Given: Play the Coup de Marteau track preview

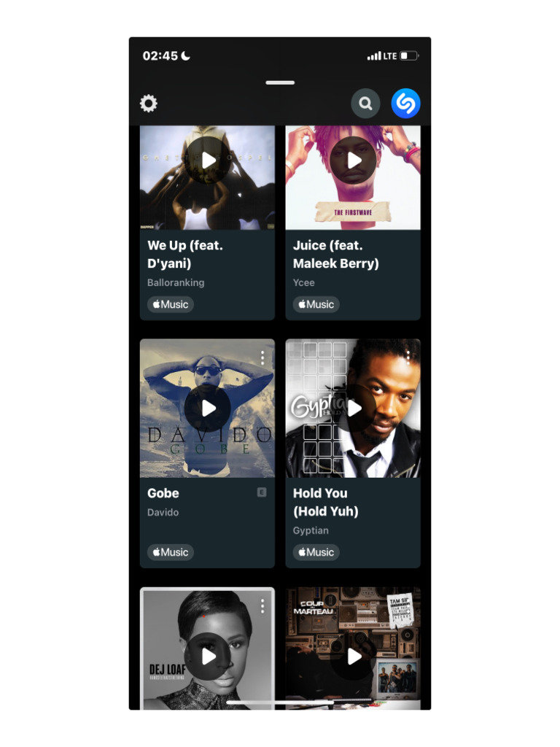Looking at the screenshot, I should coord(353,657).
